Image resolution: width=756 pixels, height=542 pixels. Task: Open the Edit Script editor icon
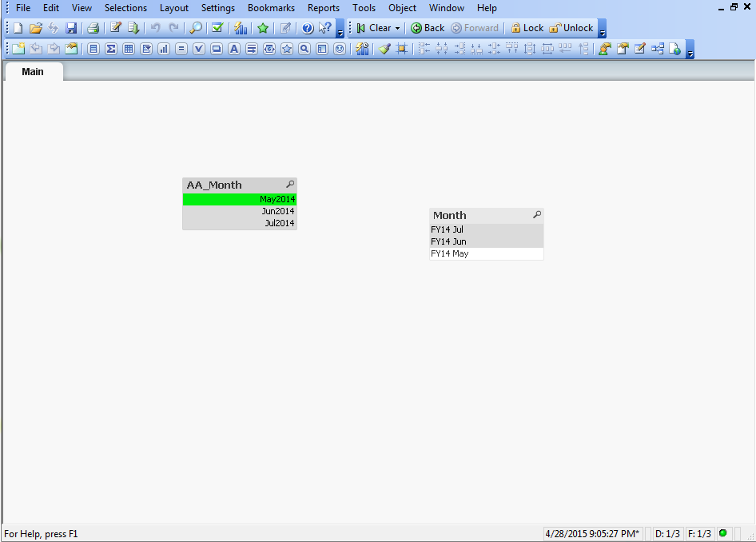(114, 27)
